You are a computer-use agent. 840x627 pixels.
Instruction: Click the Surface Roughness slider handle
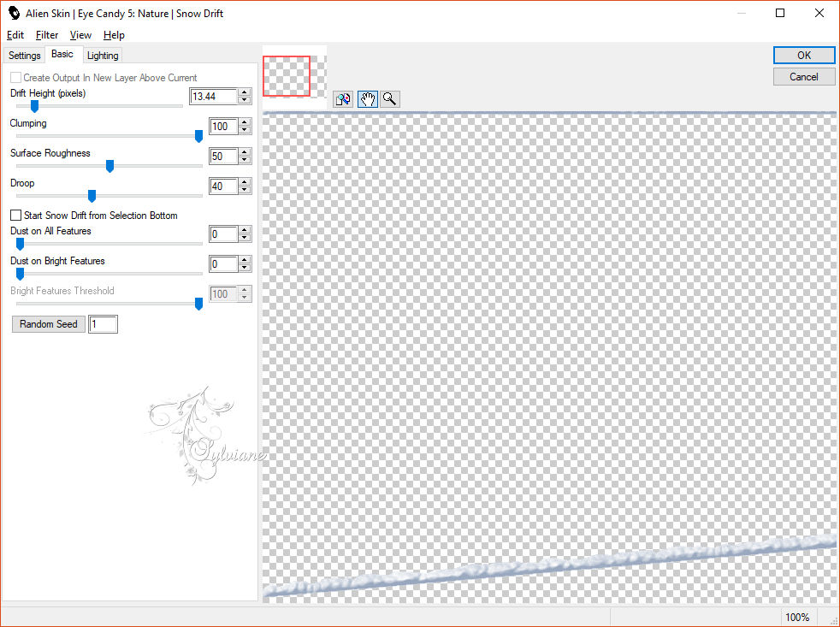109,167
